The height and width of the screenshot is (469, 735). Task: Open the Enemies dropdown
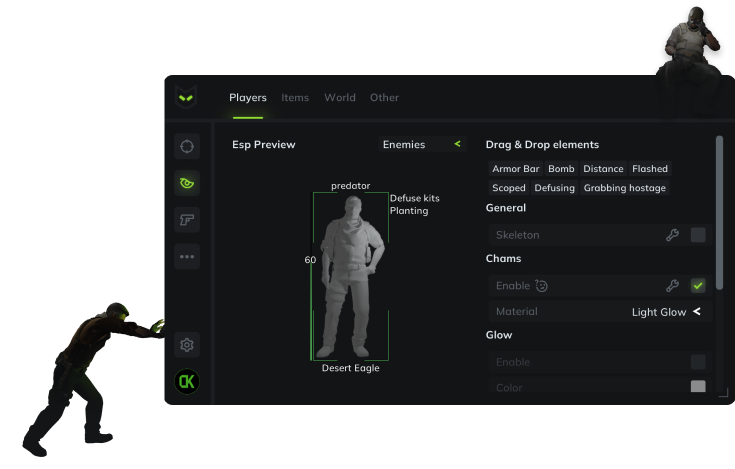tap(422, 144)
